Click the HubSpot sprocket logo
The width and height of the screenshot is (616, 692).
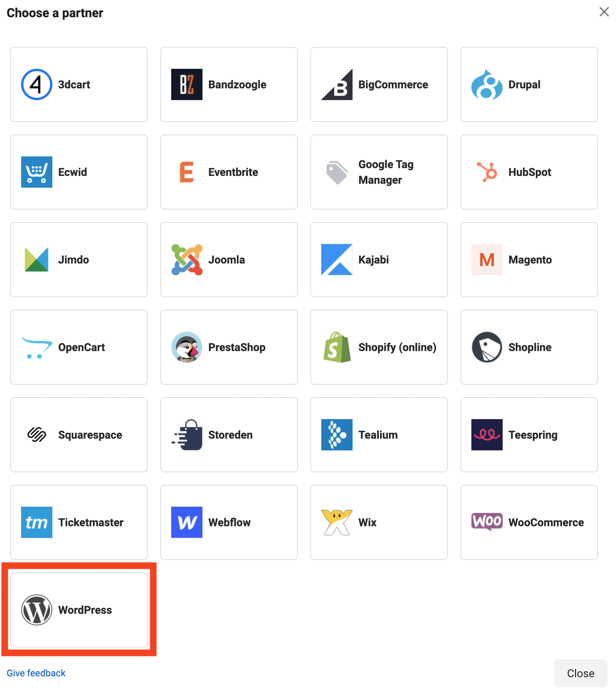coord(487,172)
